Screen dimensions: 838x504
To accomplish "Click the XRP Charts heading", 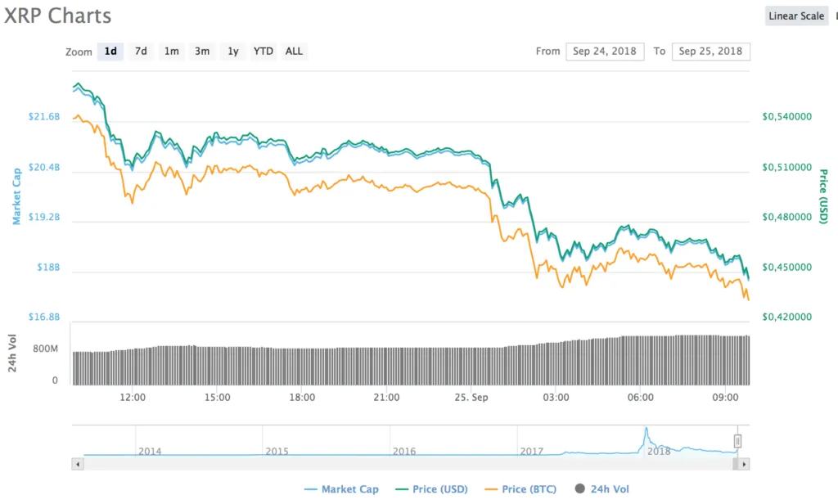I will click(x=58, y=16).
